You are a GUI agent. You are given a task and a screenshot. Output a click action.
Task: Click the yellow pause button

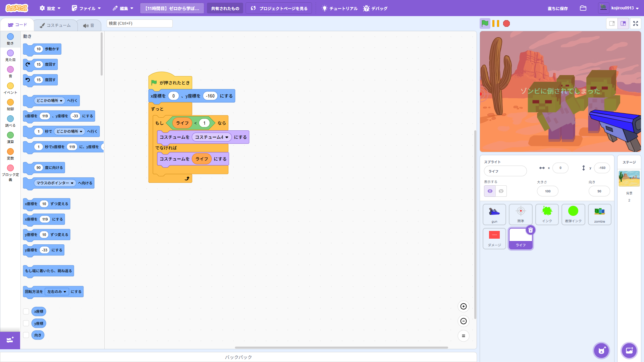pos(496,23)
